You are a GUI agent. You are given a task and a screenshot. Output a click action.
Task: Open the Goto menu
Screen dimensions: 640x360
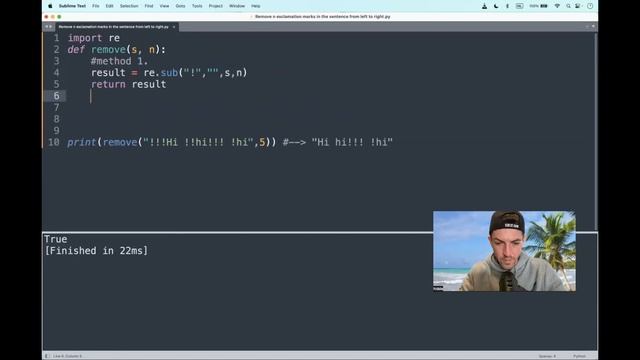180,6
